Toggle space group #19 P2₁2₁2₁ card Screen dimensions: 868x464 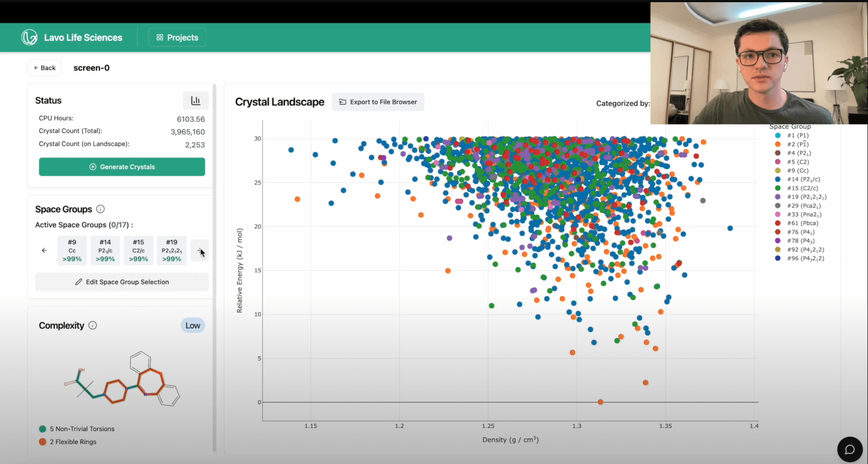pos(172,251)
